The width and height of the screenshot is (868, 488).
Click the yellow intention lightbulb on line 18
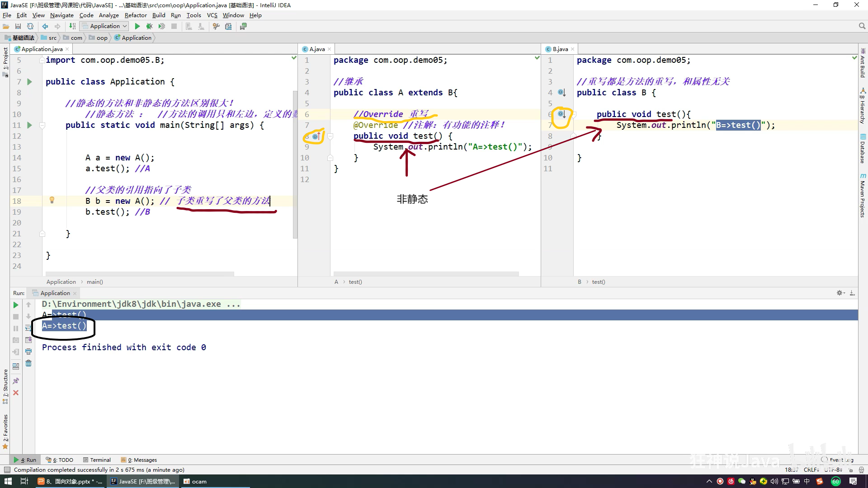coord(52,200)
